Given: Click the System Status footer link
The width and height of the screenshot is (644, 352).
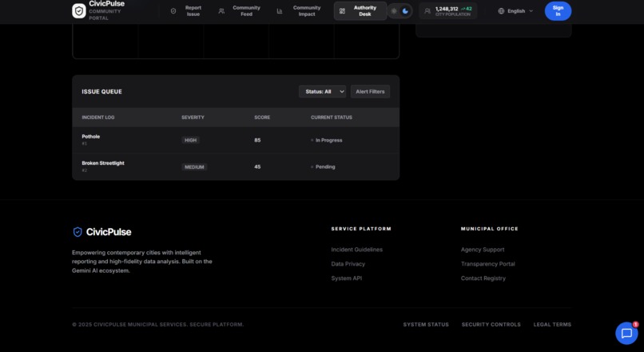Looking at the screenshot, I should pyautogui.click(x=426, y=325).
